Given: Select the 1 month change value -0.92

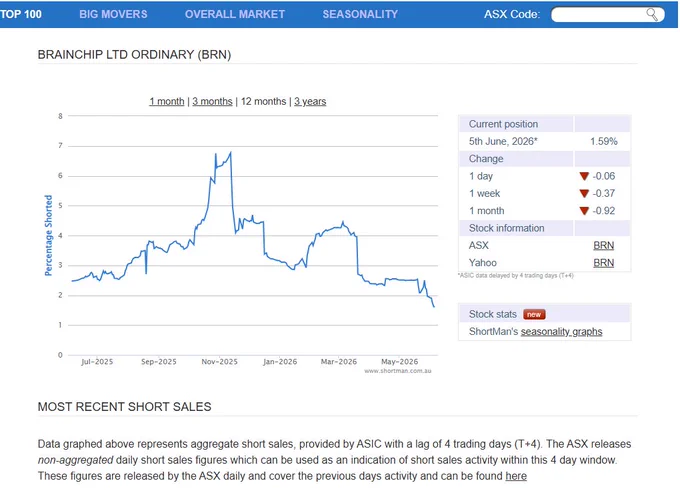Looking at the screenshot, I should click(604, 211).
